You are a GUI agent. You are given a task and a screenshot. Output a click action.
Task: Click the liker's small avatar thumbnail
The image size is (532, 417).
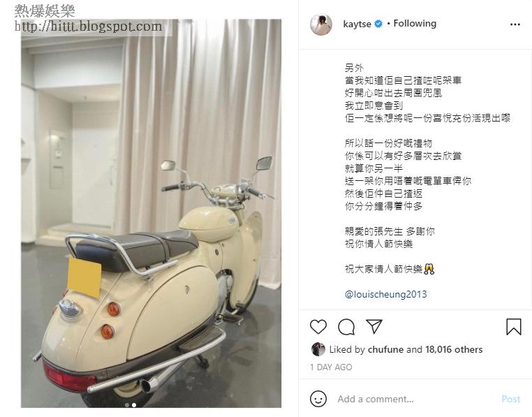pyautogui.click(x=318, y=349)
